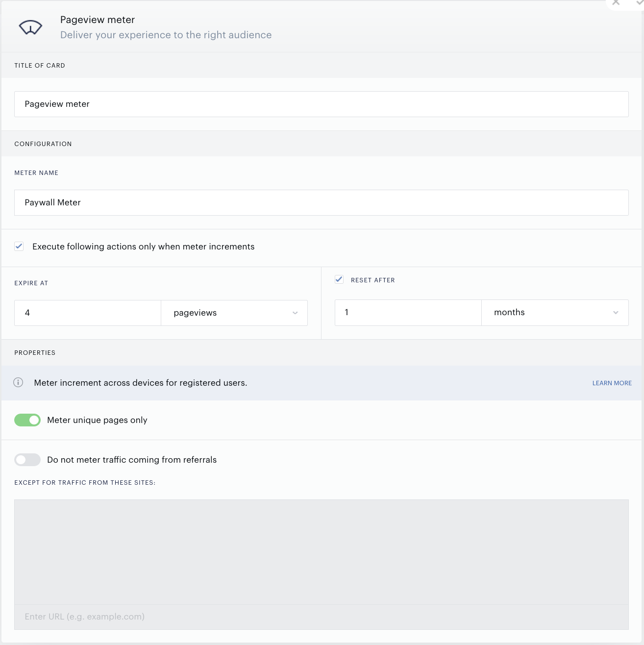The width and height of the screenshot is (644, 645).
Task: Click the Deliver your experience subtitle
Action: [x=166, y=35]
